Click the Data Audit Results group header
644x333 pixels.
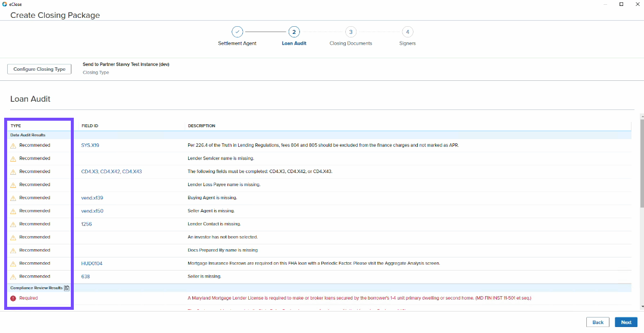(28, 135)
